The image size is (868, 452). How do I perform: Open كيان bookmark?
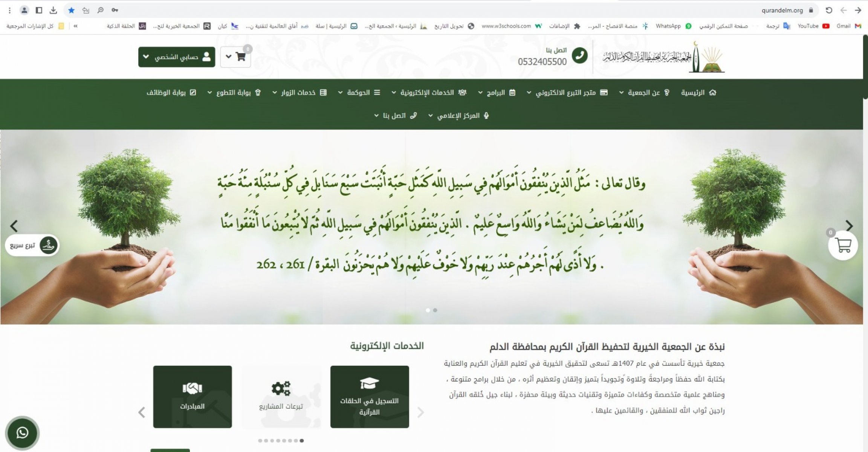228,26
